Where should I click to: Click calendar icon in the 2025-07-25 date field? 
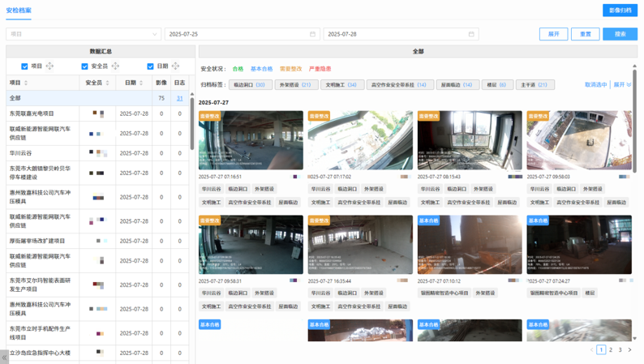pos(312,35)
